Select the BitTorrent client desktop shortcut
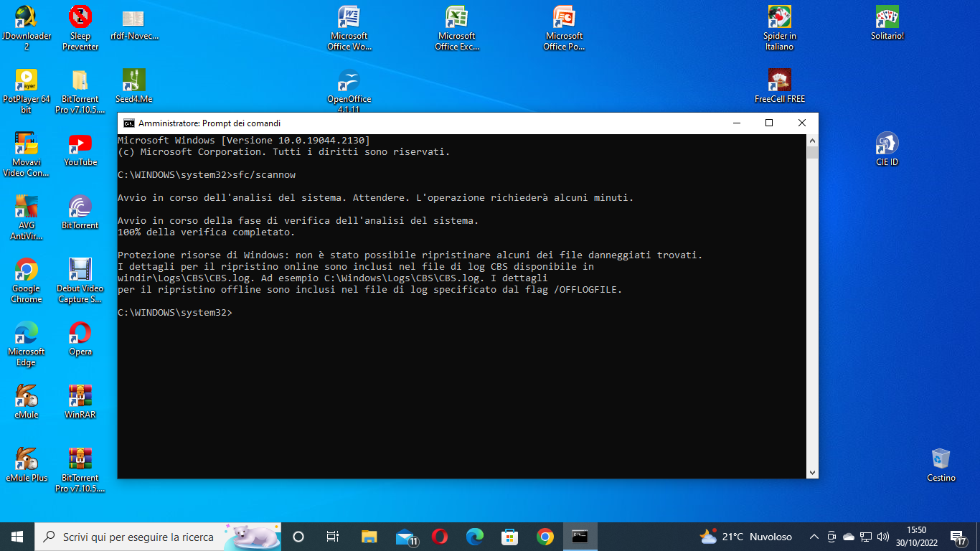The image size is (980, 551). click(80, 212)
